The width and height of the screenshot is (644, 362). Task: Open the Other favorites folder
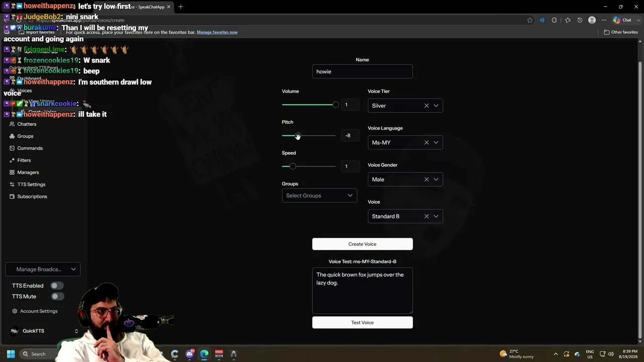point(621,32)
